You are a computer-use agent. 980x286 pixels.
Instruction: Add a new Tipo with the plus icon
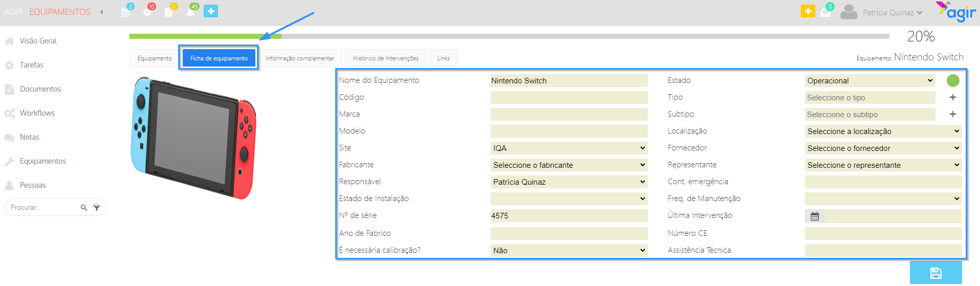tap(953, 97)
